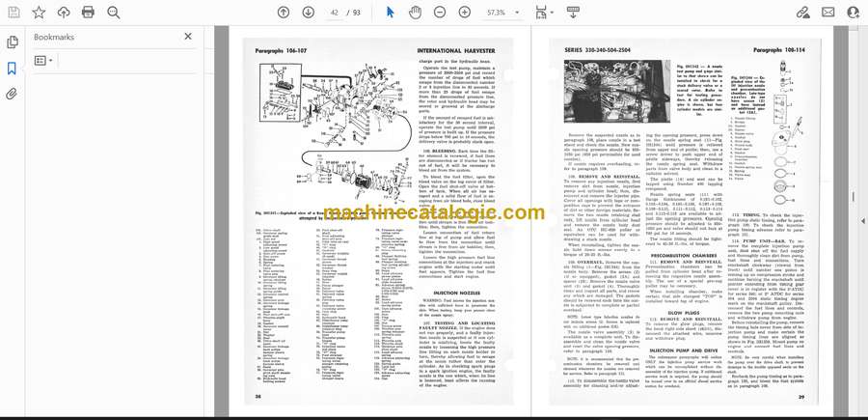The width and height of the screenshot is (868, 420).
Task: Expand the page fit options arrow
Action: point(552,13)
